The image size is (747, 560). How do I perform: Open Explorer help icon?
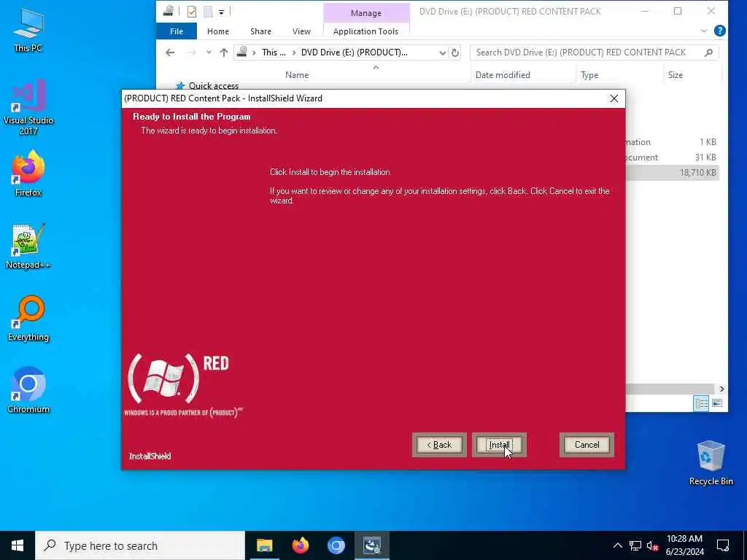point(720,31)
